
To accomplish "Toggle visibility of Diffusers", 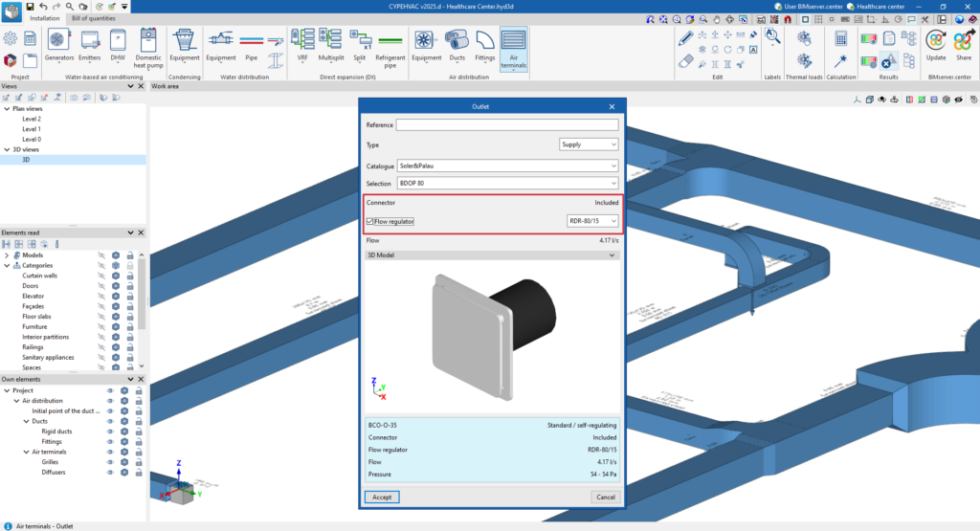I will [110, 473].
